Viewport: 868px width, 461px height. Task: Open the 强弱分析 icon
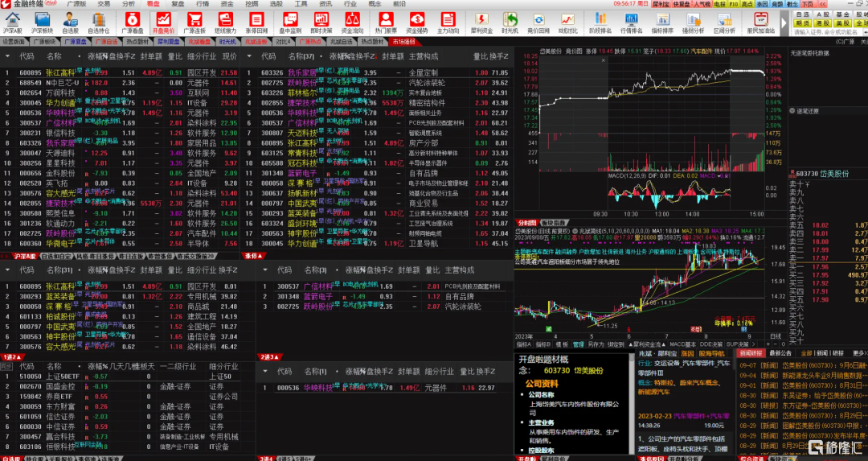click(693, 21)
